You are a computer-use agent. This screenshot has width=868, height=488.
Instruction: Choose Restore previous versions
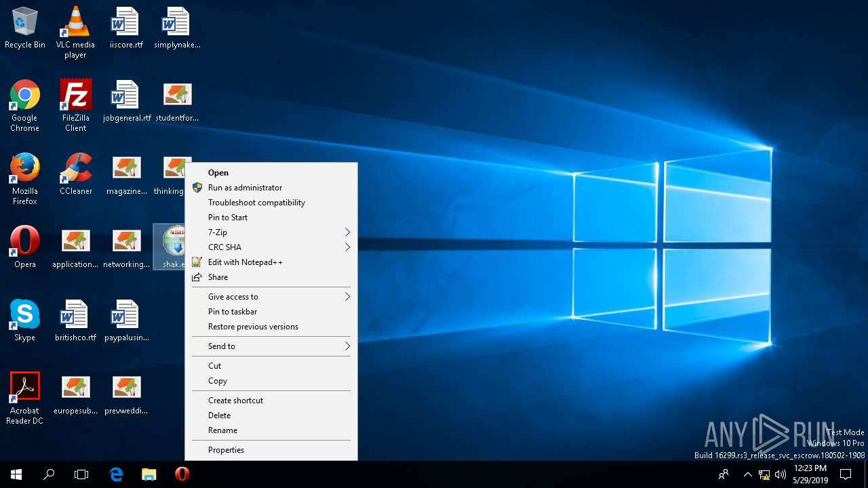tap(271, 327)
